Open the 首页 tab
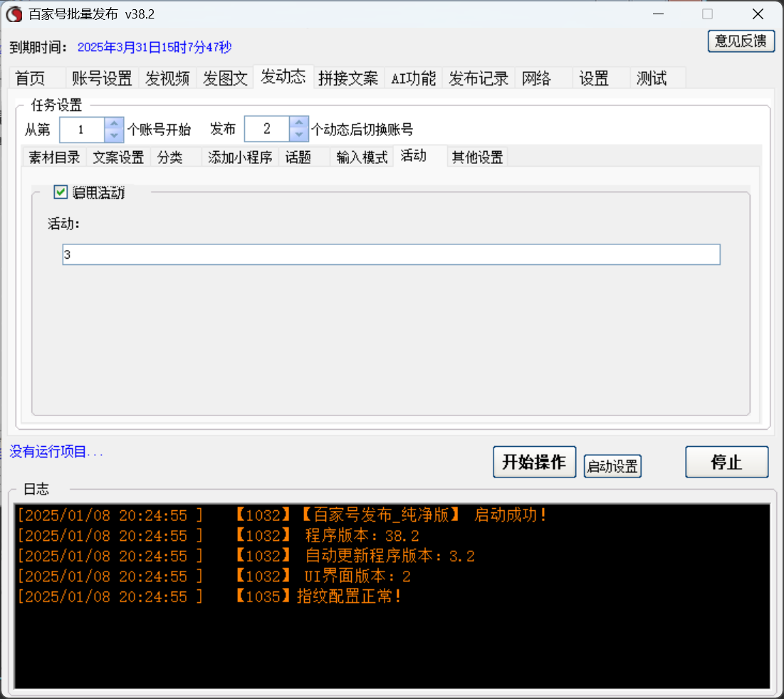Viewport: 784px width, 699px height. point(37,78)
